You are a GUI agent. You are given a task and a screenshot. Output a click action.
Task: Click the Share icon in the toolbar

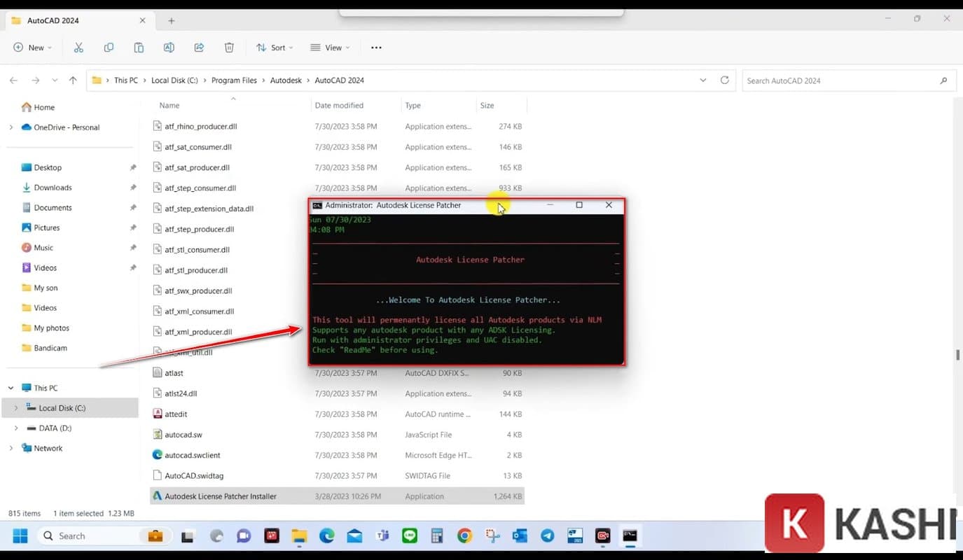point(198,47)
